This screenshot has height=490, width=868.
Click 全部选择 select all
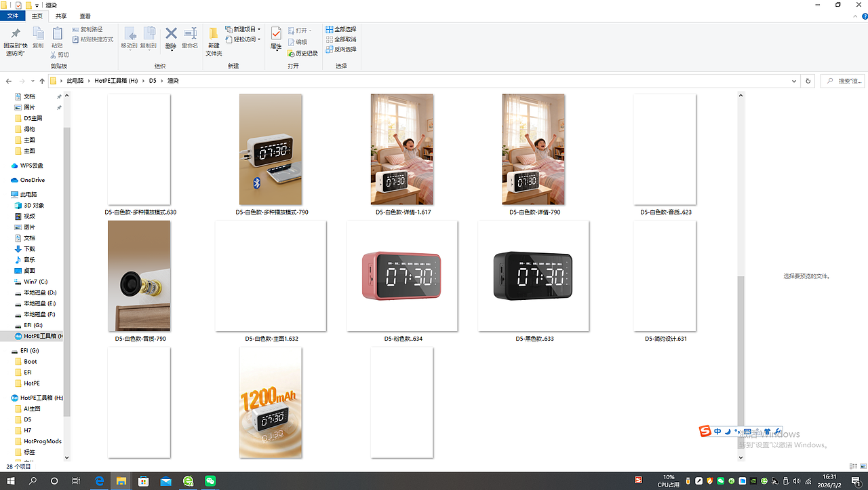pyautogui.click(x=341, y=29)
